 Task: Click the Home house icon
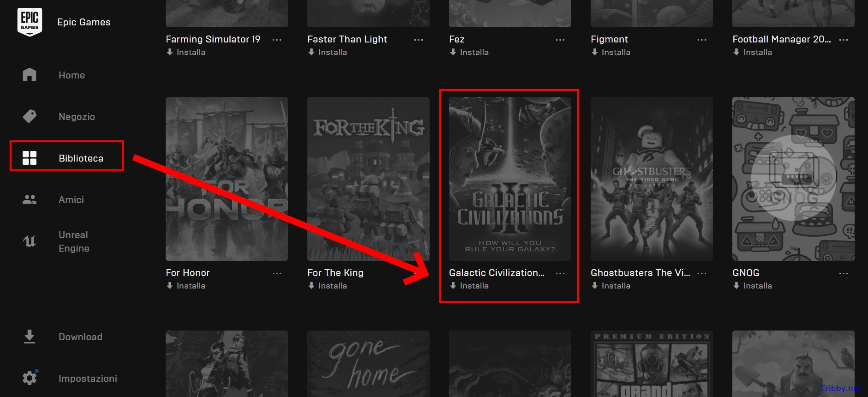tap(30, 75)
